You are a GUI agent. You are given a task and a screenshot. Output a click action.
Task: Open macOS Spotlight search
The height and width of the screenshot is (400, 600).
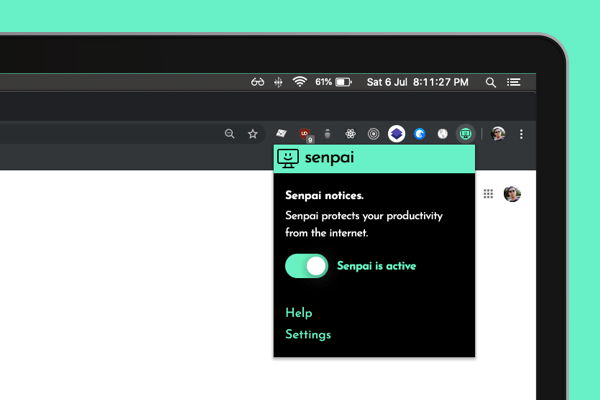491,83
